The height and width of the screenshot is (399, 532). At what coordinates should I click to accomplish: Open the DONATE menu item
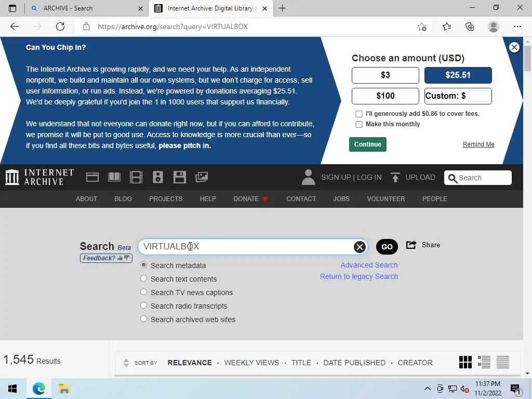251,199
